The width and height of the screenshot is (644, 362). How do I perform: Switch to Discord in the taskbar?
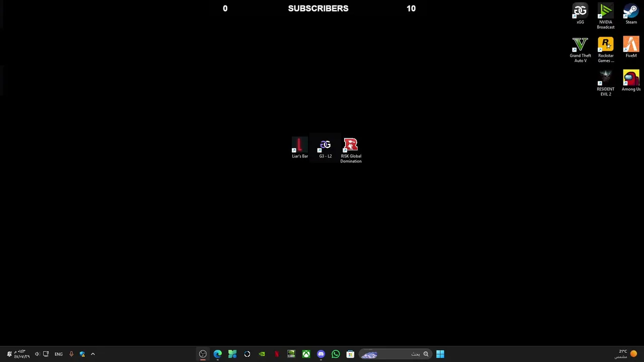pyautogui.click(x=321, y=354)
